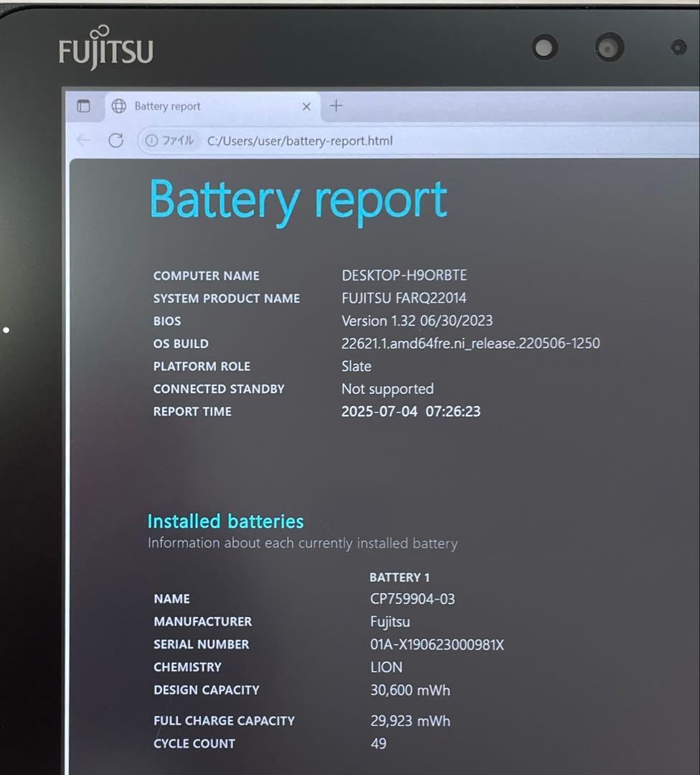This screenshot has height=775, width=700.
Task: Open the tab actions menu icon
Action: click(83, 105)
